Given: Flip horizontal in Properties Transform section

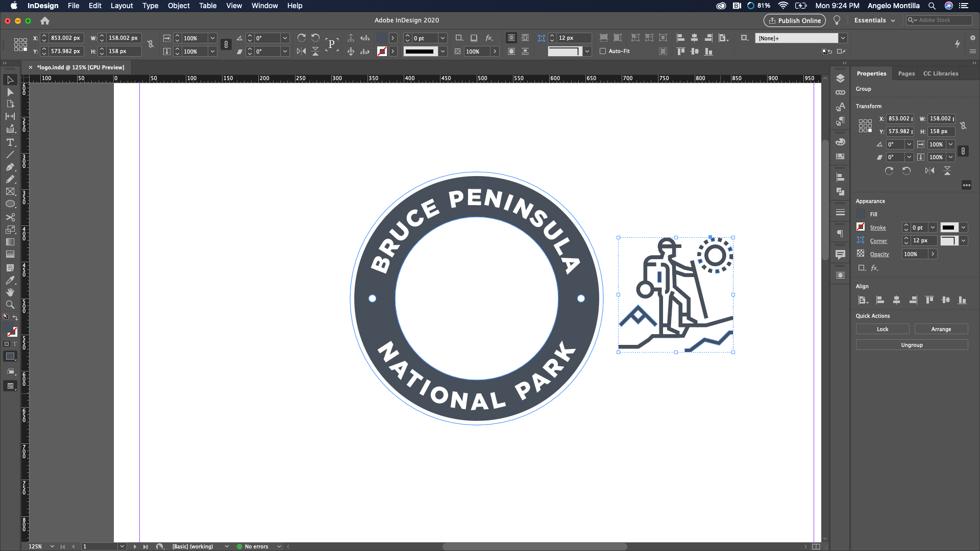Looking at the screenshot, I should point(929,171).
